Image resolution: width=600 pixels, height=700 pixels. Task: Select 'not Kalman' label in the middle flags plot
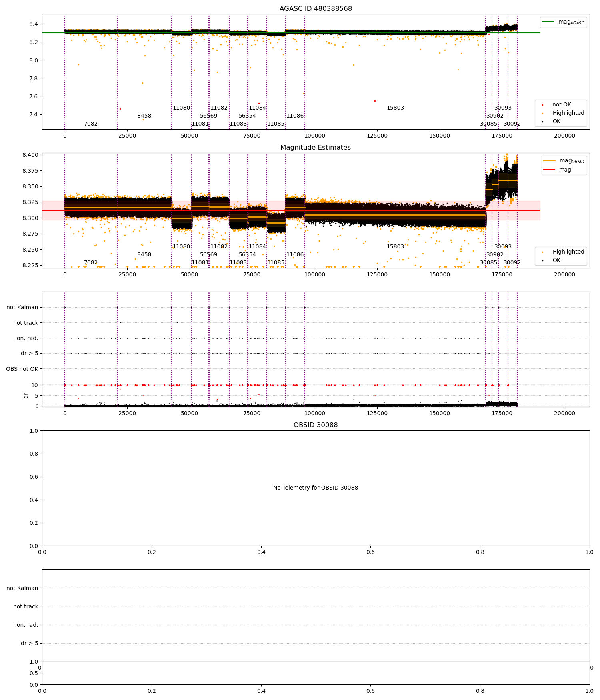(22, 307)
